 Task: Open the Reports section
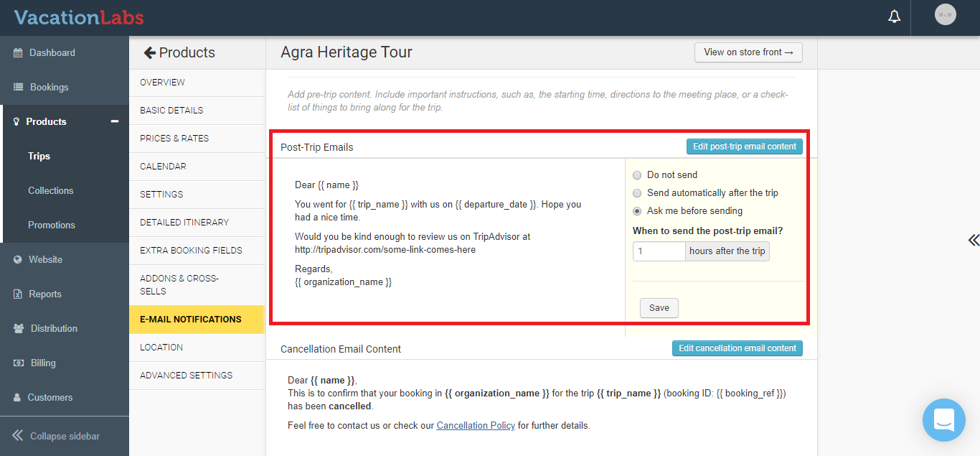45,294
